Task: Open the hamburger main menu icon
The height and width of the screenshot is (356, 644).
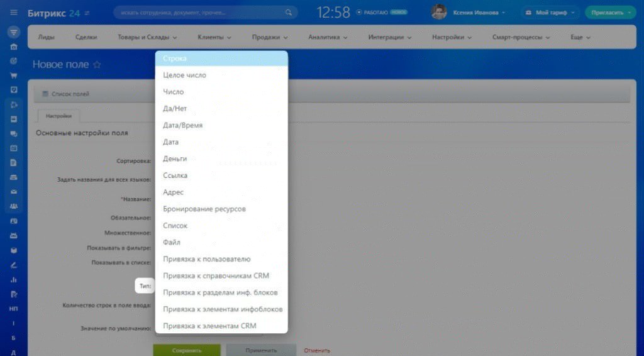Action: [x=14, y=13]
